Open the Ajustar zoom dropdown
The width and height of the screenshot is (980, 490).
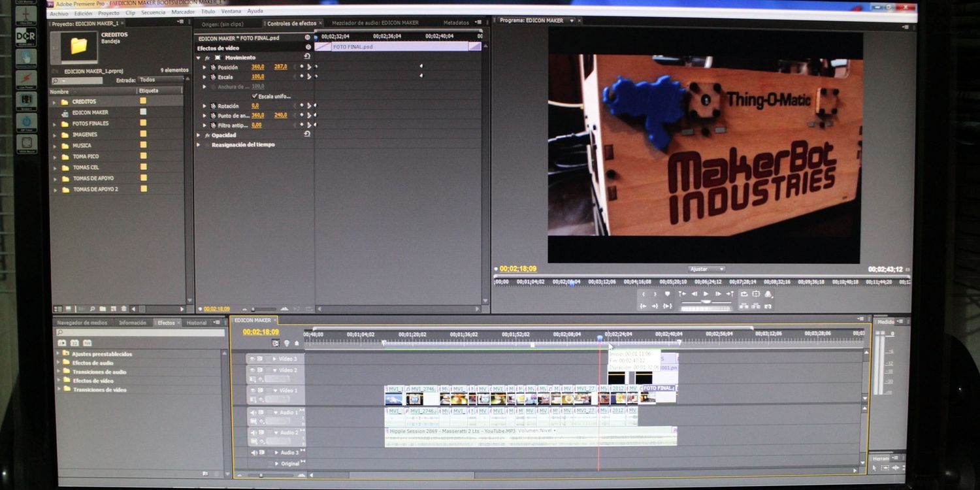[707, 269]
